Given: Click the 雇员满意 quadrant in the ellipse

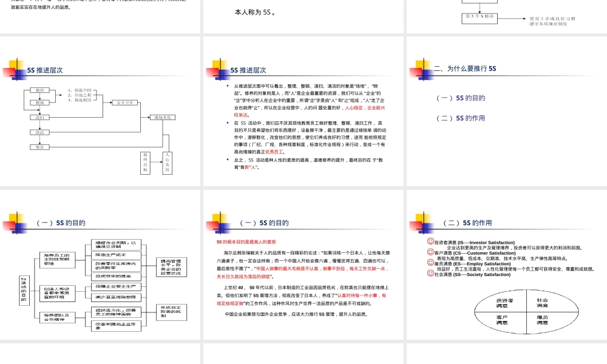Looking at the screenshot, I should 542,320.
